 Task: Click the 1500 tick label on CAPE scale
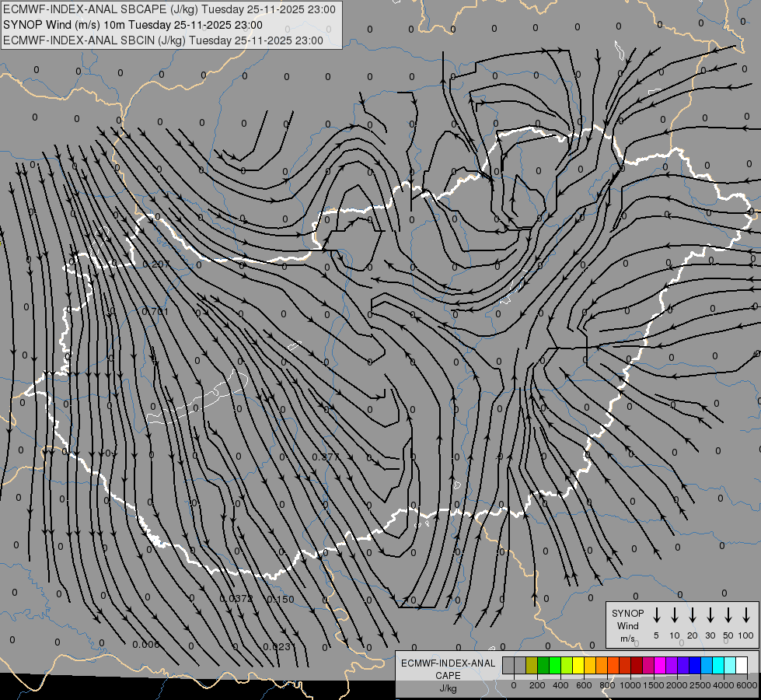(653, 685)
